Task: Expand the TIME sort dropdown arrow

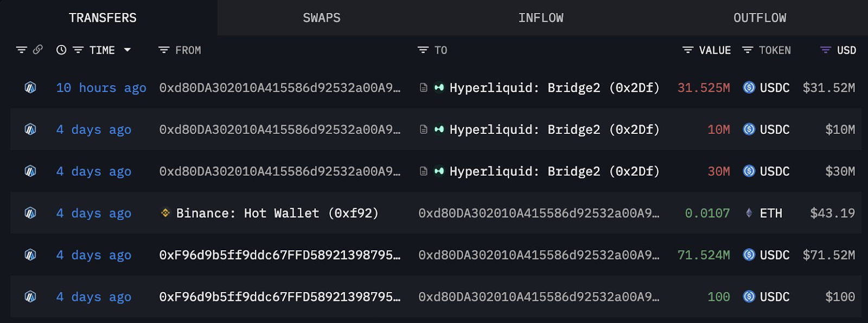Action: coord(127,50)
